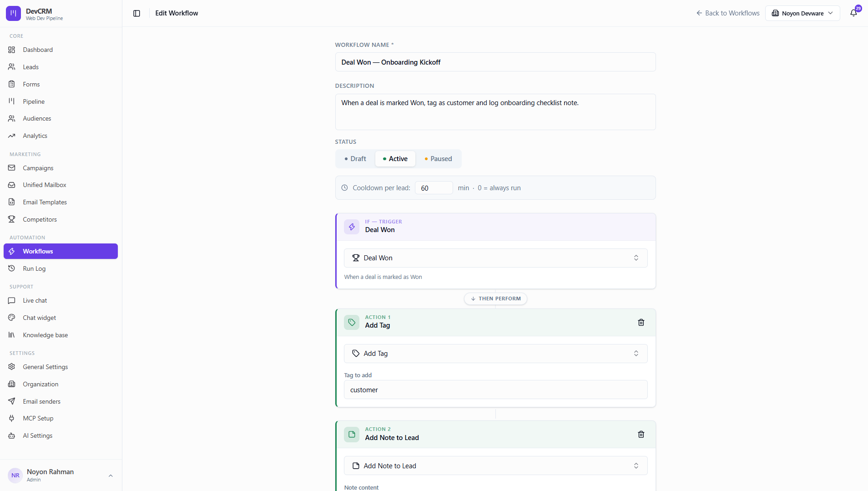Open AI Settings

[61, 435]
